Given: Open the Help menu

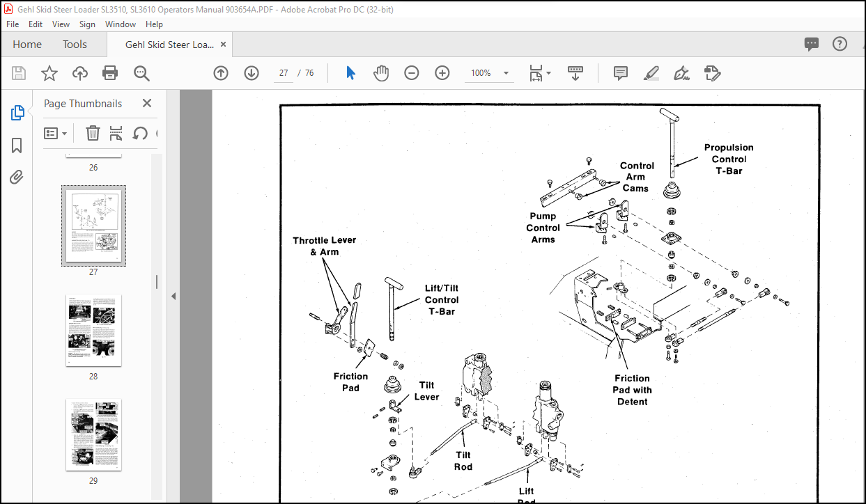Looking at the screenshot, I should (154, 24).
